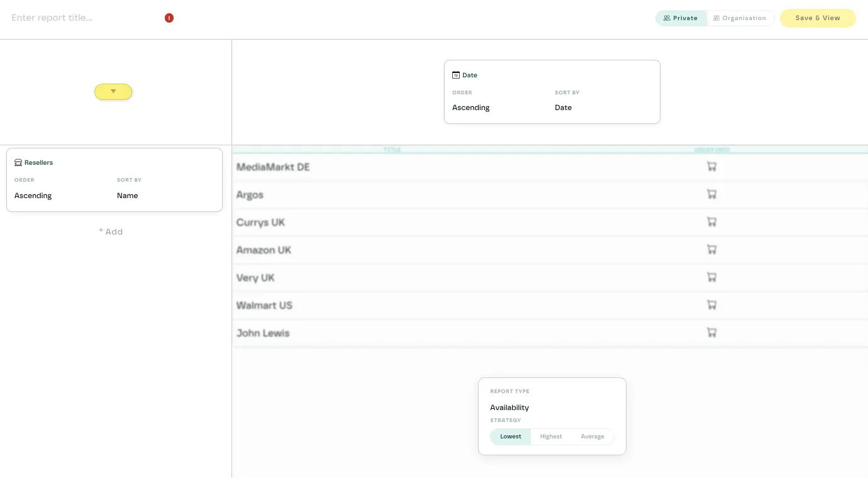
Task: Click Save & View button
Action: [818, 18]
